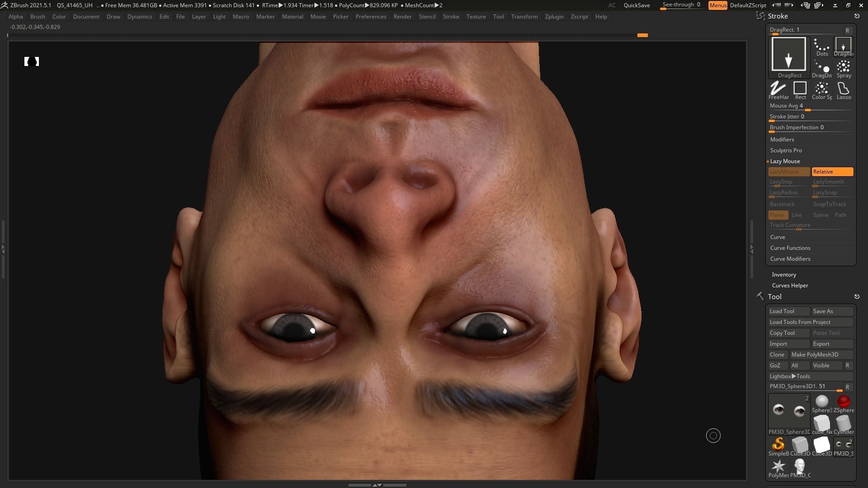This screenshot has height=488, width=868.
Task: Load next user interface layout
Action: 819,5
